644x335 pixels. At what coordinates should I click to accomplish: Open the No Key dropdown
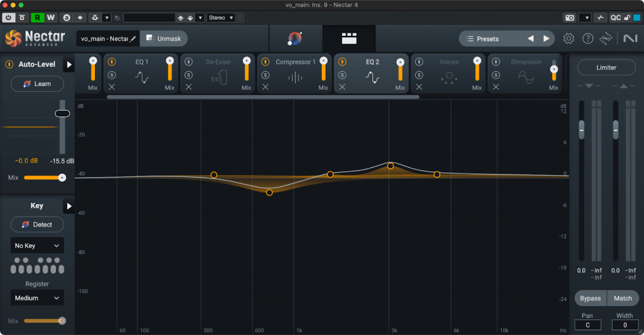37,246
